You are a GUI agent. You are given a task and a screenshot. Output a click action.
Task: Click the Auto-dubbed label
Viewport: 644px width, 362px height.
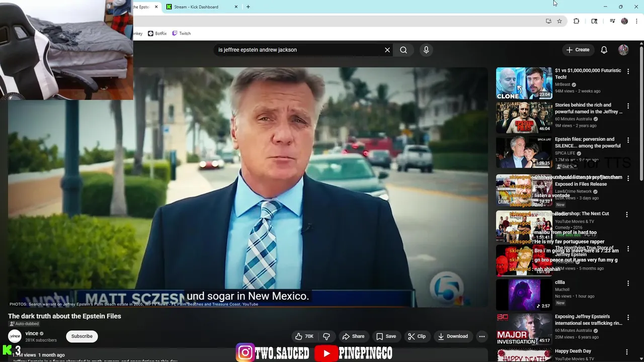pyautogui.click(x=24, y=324)
